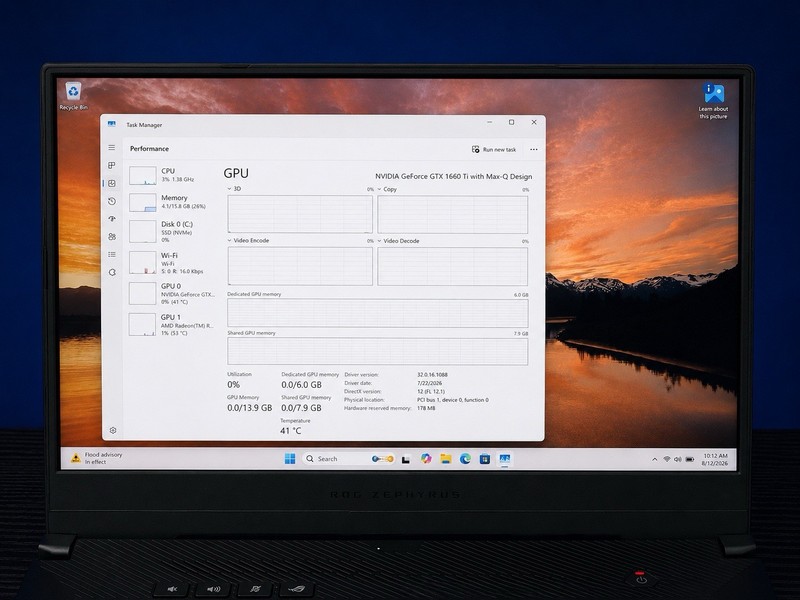The image size is (800, 600).
Task: Minimize the Task Manager window
Action: 489,122
